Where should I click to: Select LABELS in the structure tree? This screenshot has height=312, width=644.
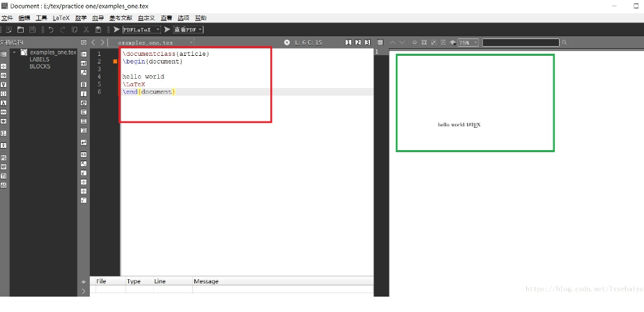coord(40,59)
